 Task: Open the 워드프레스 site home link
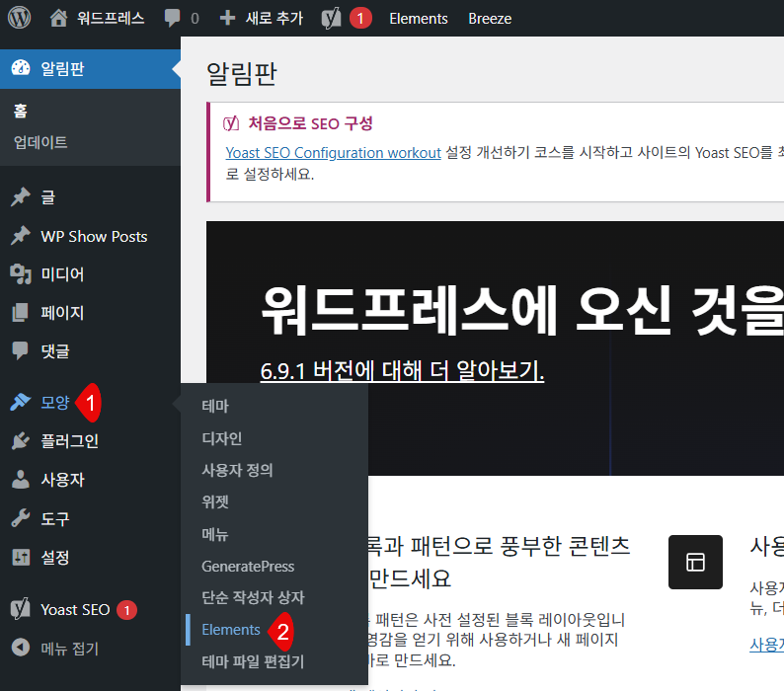97,19
